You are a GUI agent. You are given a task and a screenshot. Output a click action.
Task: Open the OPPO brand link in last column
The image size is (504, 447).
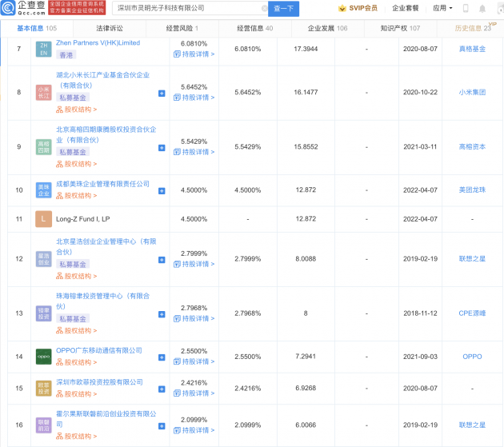472,357
